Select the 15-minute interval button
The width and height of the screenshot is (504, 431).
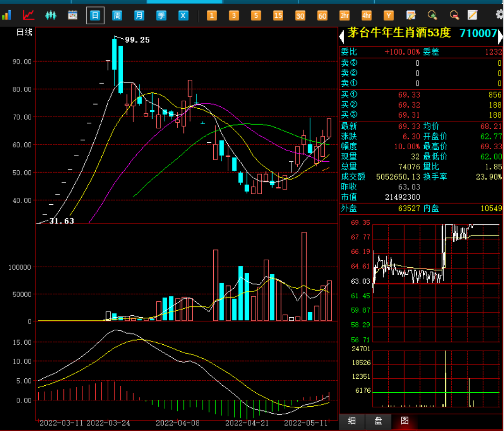[278, 15]
